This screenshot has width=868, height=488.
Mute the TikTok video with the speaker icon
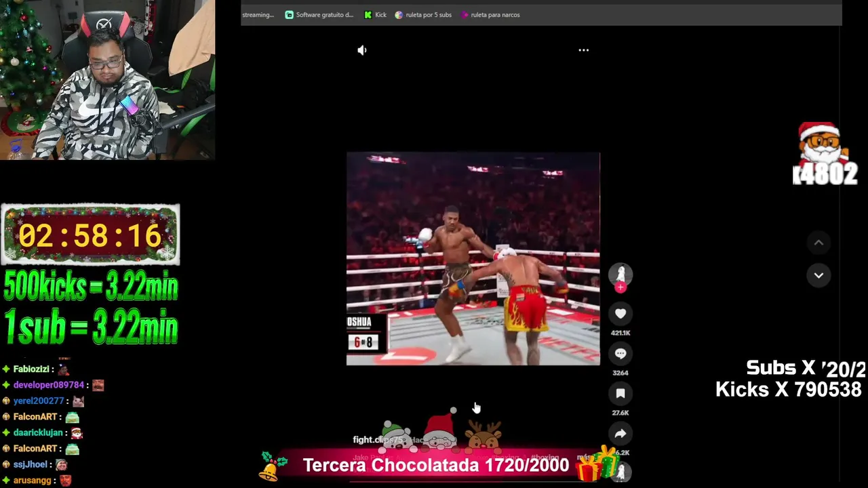tap(362, 50)
